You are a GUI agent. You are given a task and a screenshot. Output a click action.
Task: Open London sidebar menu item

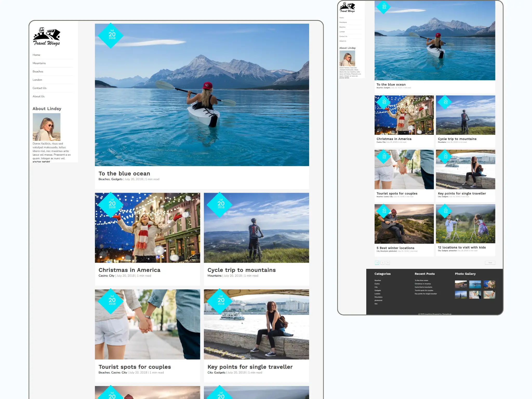tap(37, 80)
